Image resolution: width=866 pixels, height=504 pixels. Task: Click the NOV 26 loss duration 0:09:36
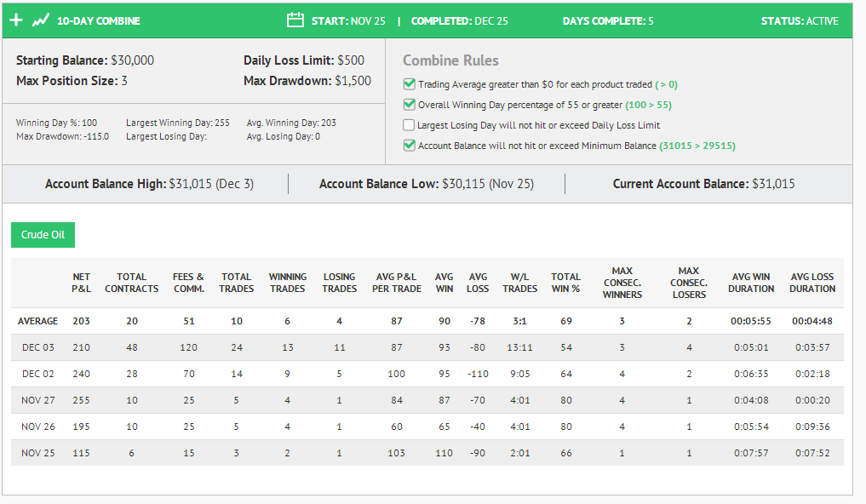[x=812, y=427]
